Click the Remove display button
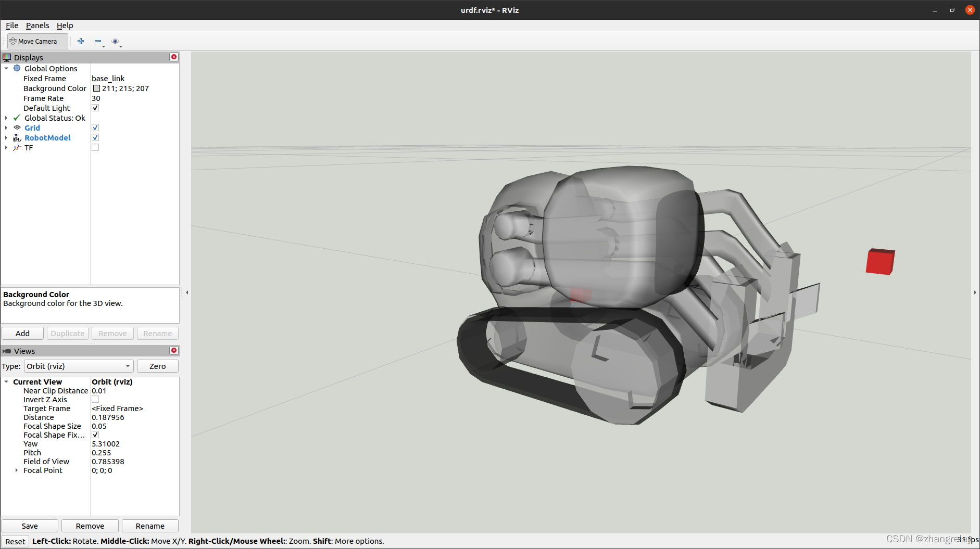 (112, 333)
